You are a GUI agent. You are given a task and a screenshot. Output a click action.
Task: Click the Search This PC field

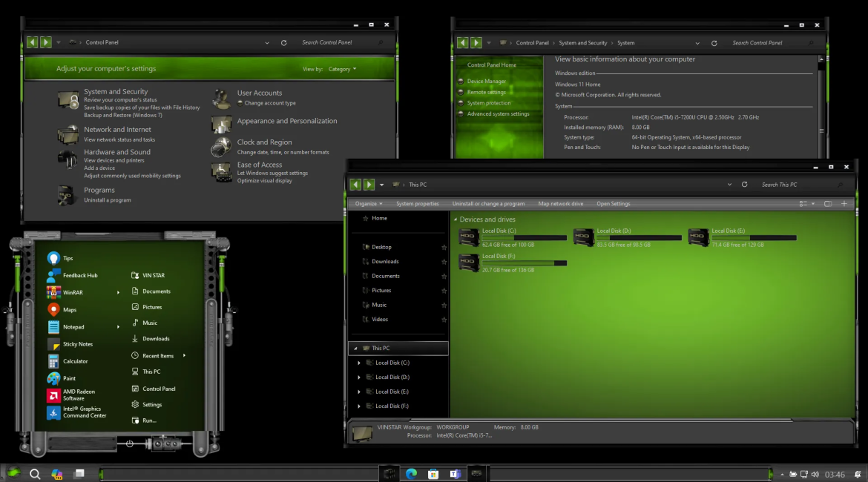click(798, 185)
